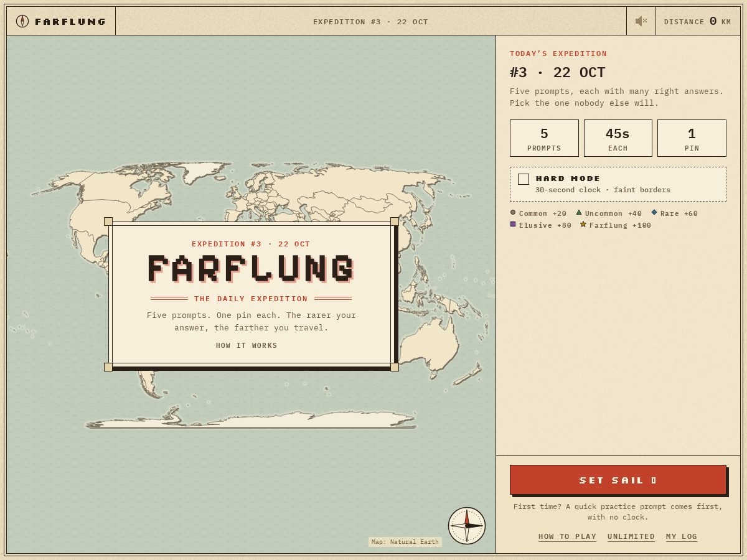This screenshot has width=747, height=560.
Task: Click the Map: Natural Earth attribution
Action: [x=405, y=542]
